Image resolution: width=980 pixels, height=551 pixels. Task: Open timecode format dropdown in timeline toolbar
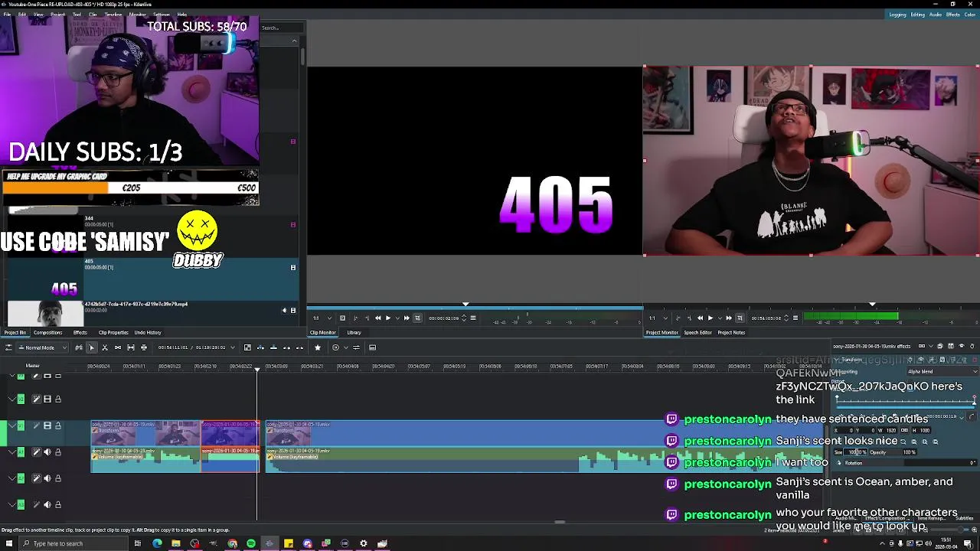click(233, 347)
